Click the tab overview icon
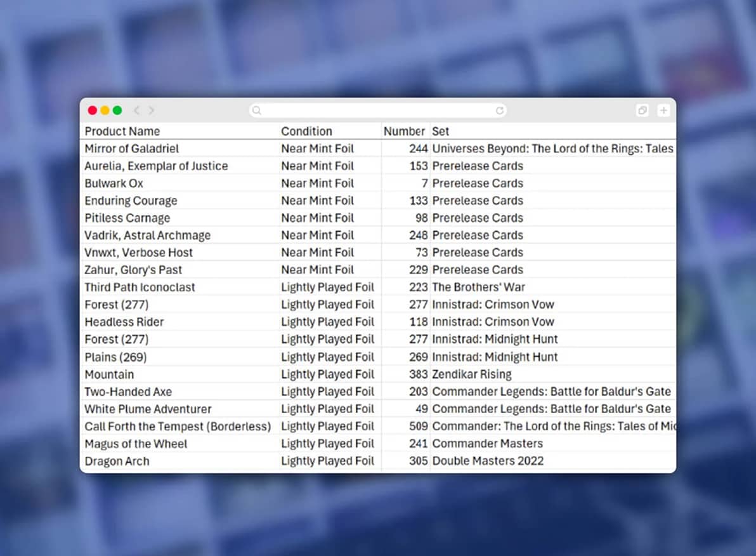 pos(642,110)
